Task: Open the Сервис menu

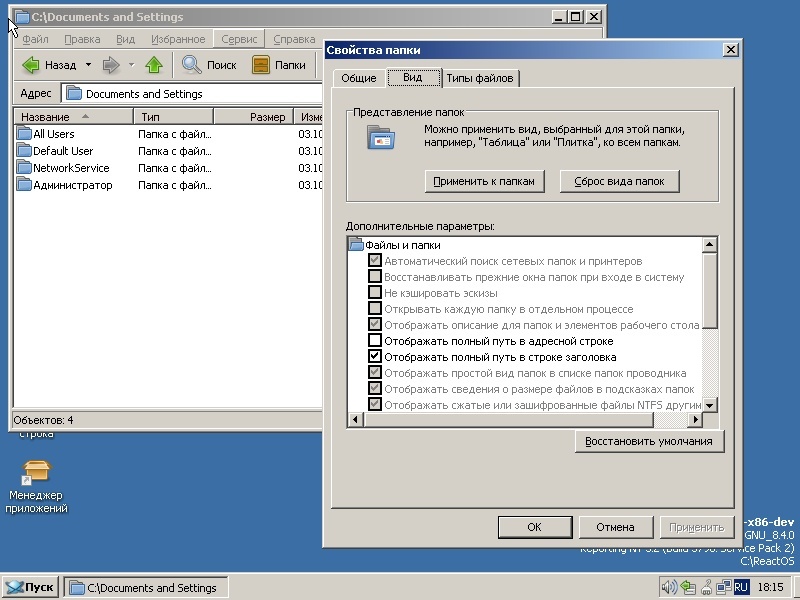Action: click(239, 39)
